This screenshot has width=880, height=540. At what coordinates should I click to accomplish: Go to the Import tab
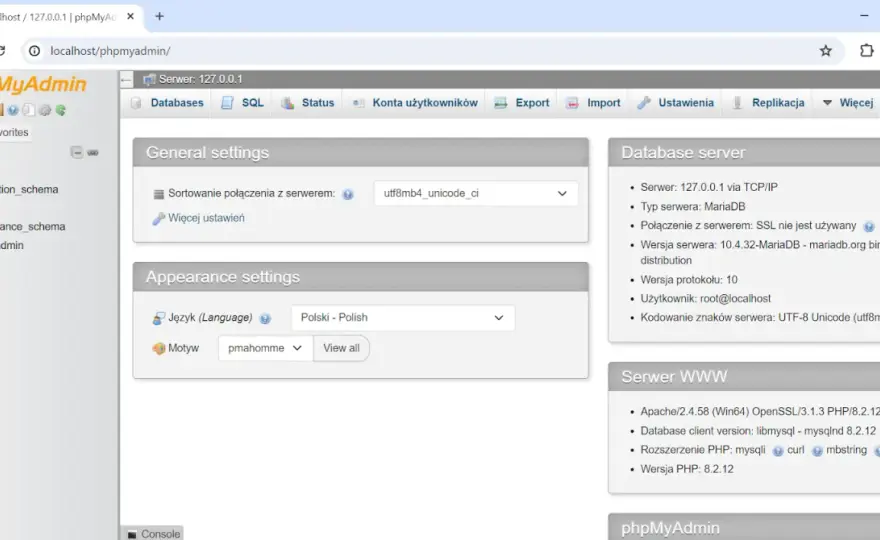pos(593,103)
